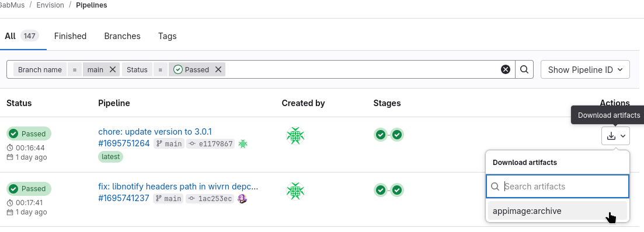The width and height of the screenshot is (644, 232).
Task: Remove the Passed status filter token
Action: [x=218, y=70]
